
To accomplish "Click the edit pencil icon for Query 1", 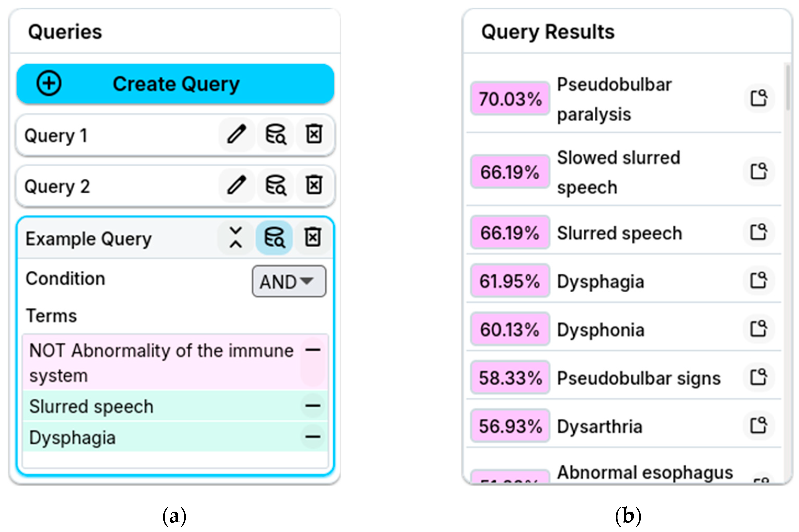I will pos(236,135).
